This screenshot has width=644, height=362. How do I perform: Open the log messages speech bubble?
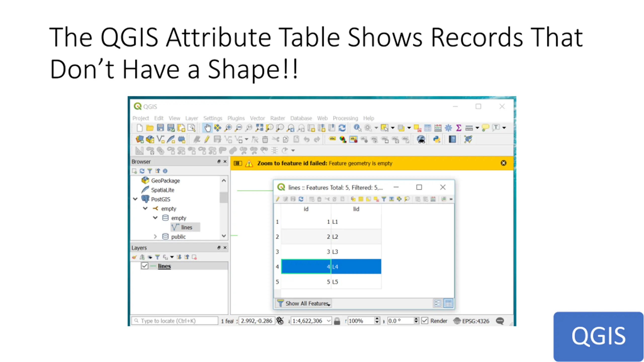coord(500,321)
